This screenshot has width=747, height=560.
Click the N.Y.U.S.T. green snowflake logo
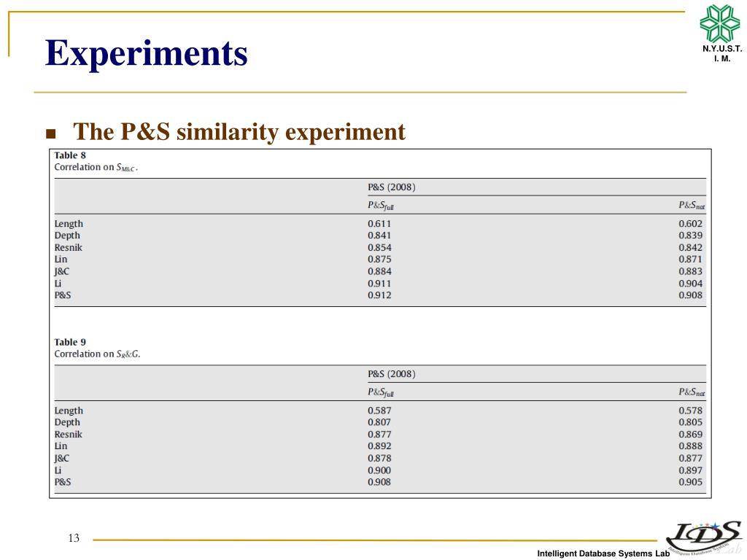(x=720, y=23)
